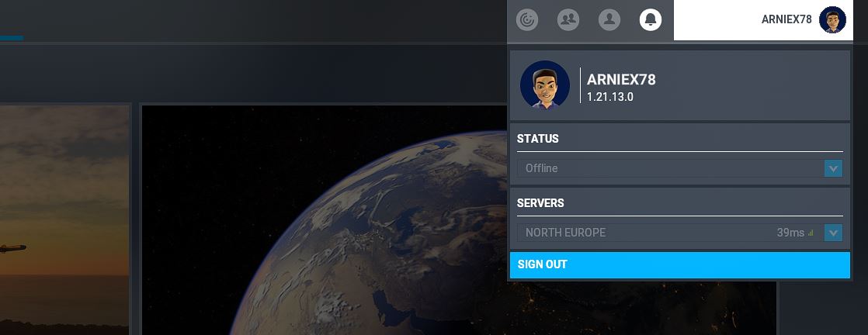Image resolution: width=868 pixels, height=335 pixels.
Task: Collapse the ARNIEX78 account header tab
Action: [763, 20]
